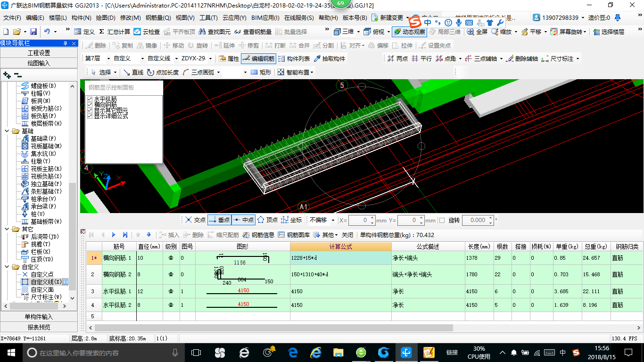Toggle 顶点 vertex snap
This screenshot has height=362, width=644.
click(267, 220)
